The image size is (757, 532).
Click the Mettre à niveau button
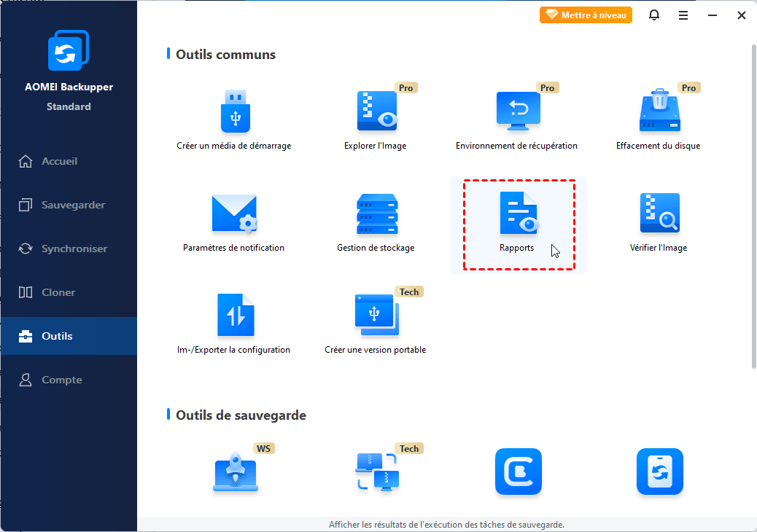(586, 15)
